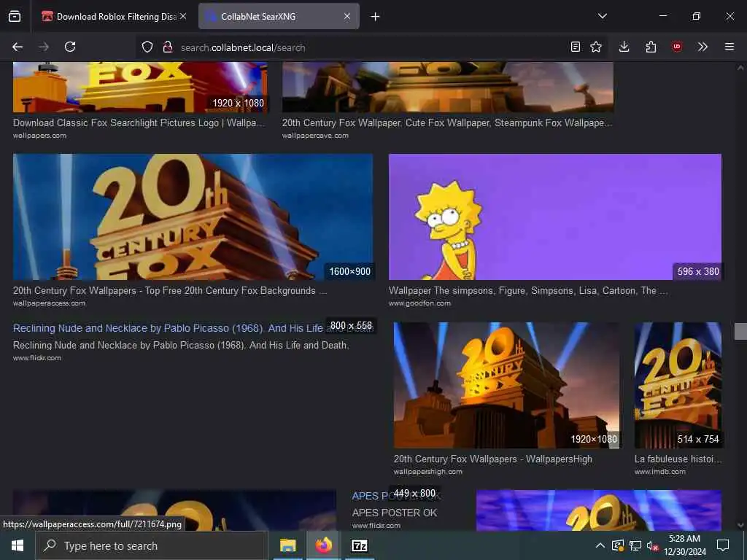Click the wallpapers.com source text

39,136
